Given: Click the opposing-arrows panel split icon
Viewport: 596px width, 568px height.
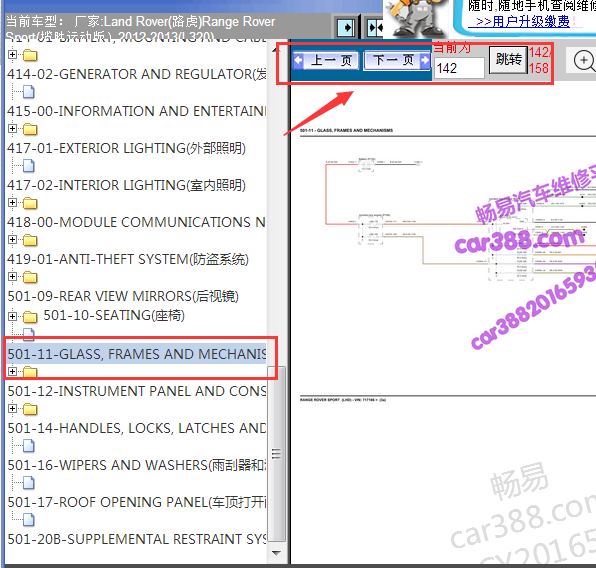Looking at the screenshot, I should pos(375,28).
